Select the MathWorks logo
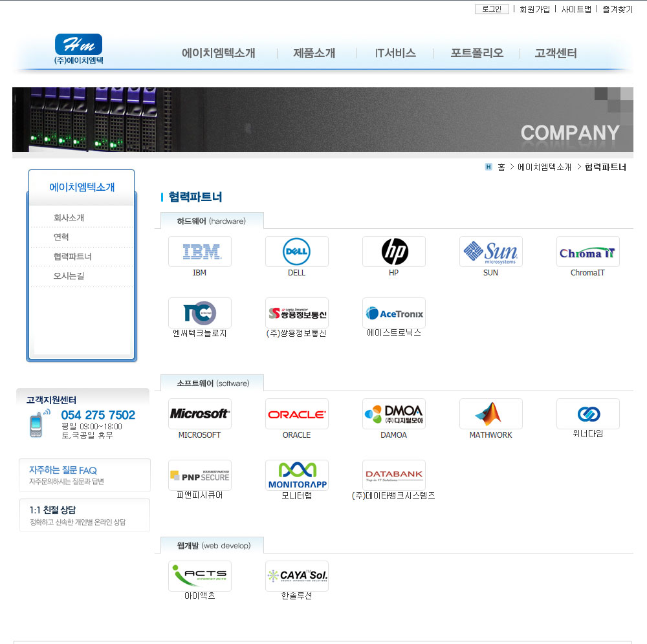The width and height of the screenshot is (647, 644). pyautogui.click(x=490, y=414)
